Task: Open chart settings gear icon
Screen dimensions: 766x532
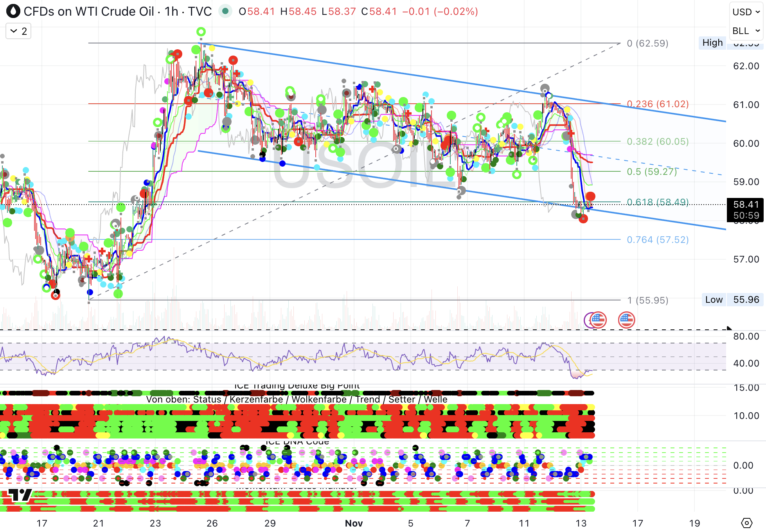Action: click(x=746, y=523)
